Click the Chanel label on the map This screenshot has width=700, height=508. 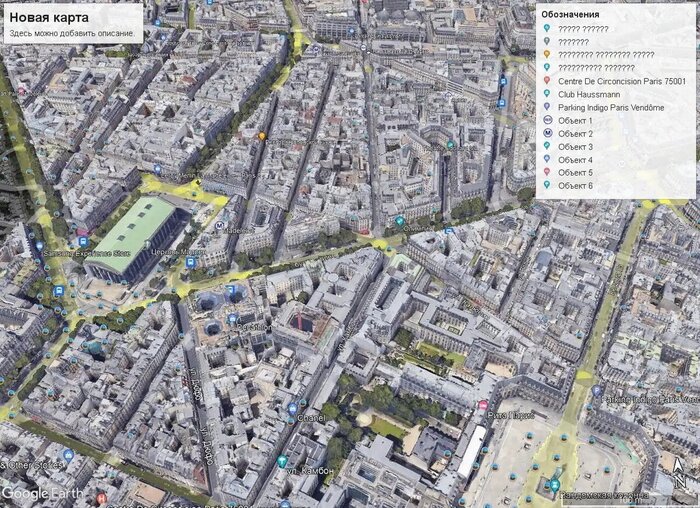(x=311, y=418)
